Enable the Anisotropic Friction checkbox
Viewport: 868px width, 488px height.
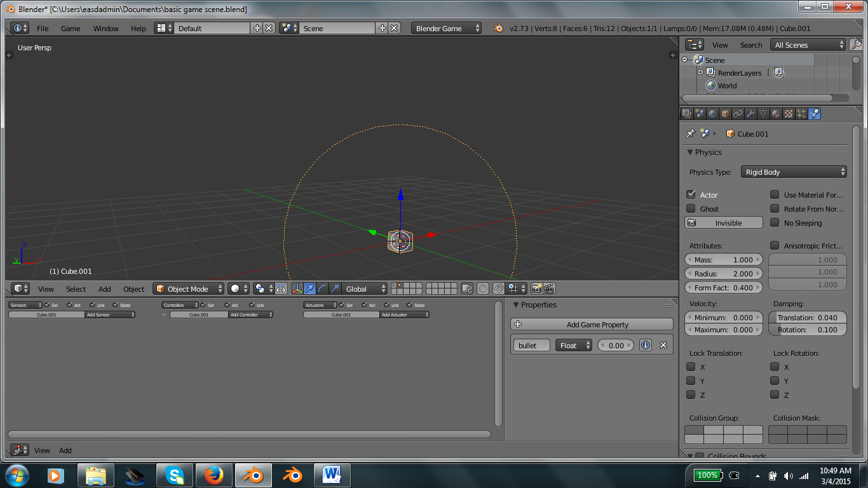tap(775, 245)
